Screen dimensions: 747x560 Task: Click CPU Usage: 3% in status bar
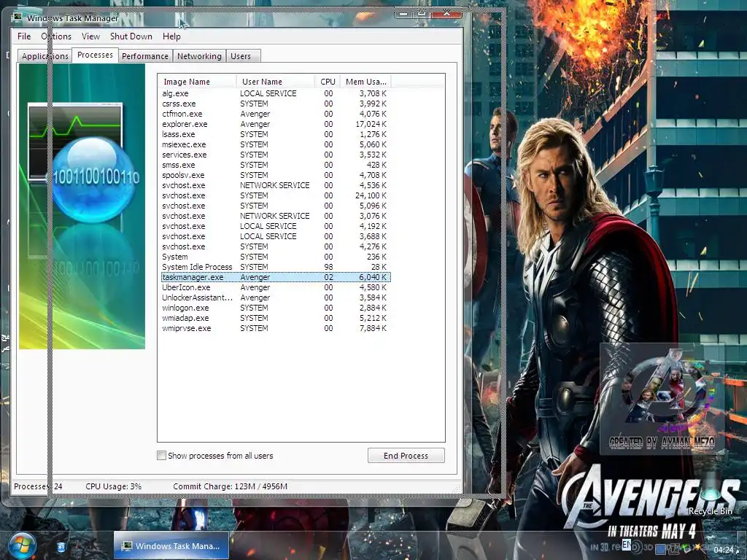tap(113, 486)
